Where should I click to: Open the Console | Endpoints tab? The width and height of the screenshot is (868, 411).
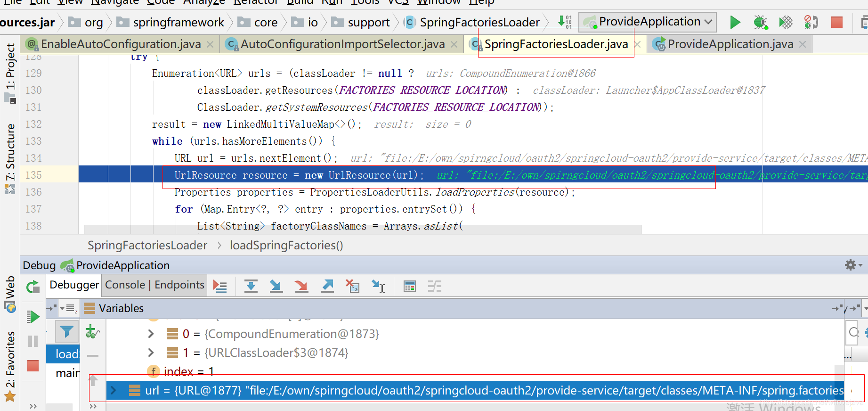point(154,285)
